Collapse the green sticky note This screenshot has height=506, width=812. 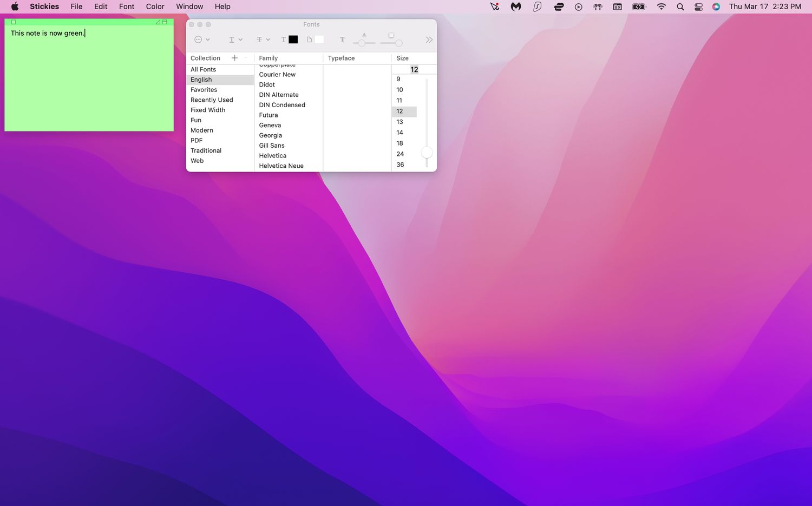165,22
